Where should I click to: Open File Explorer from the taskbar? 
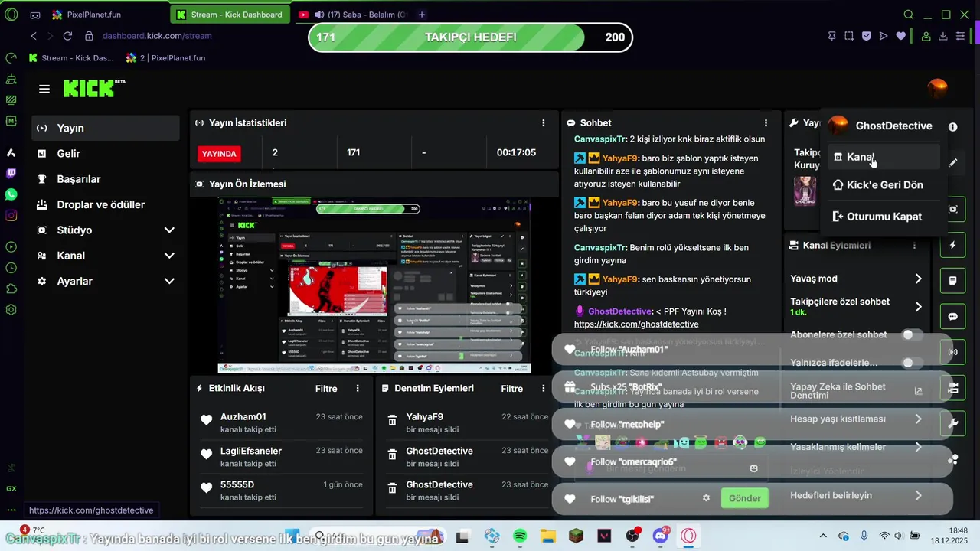548,536
